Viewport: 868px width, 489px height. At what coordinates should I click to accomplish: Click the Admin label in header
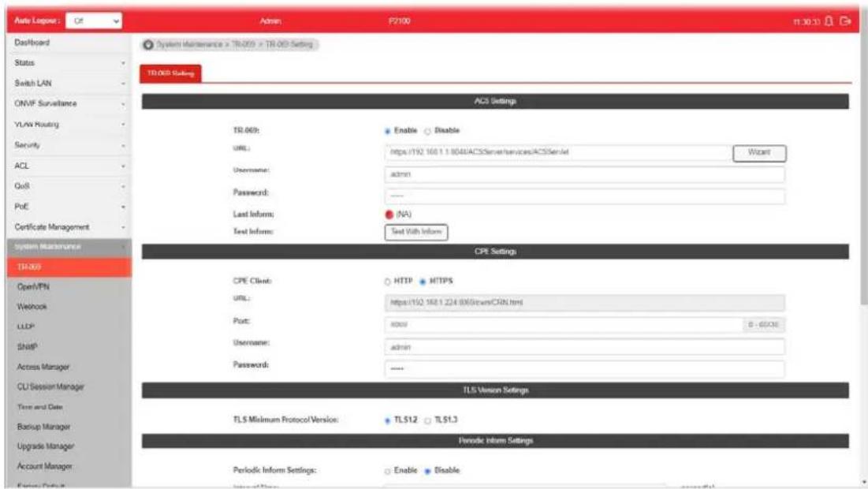click(x=270, y=21)
